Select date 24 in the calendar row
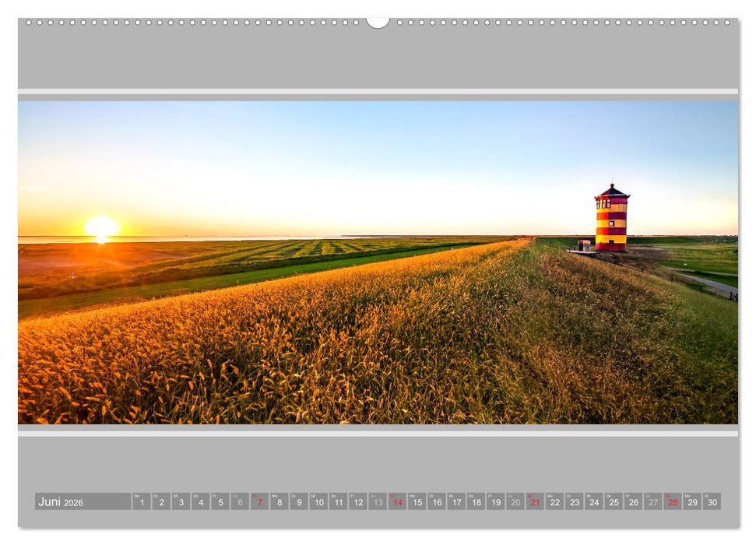The image size is (756, 545). point(594,502)
